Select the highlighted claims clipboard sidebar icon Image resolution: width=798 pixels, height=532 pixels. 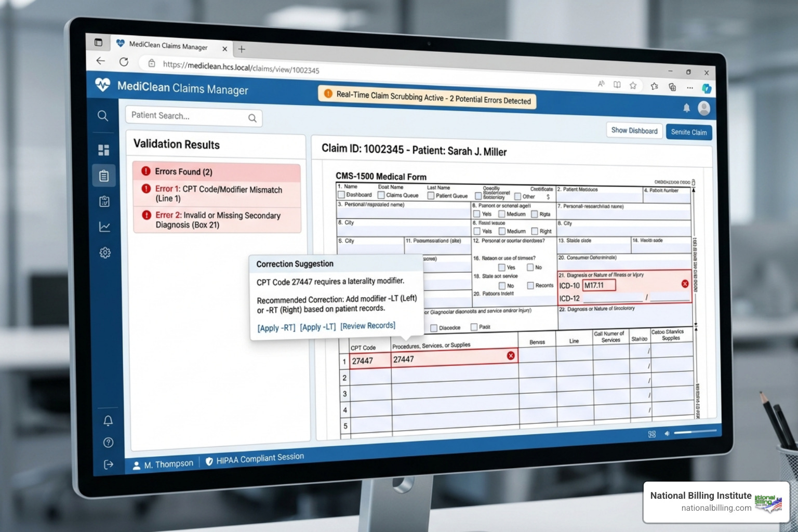click(104, 176)
